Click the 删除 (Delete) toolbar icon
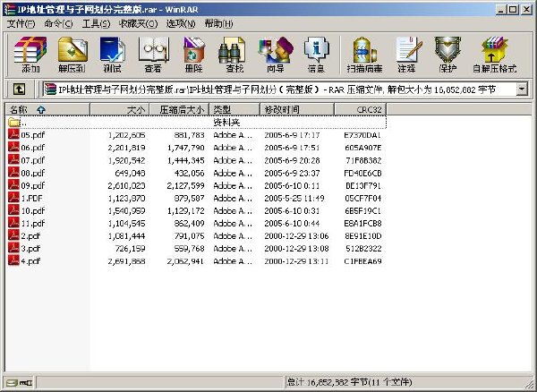Screen dimensions: 537x392 [193, 50]
